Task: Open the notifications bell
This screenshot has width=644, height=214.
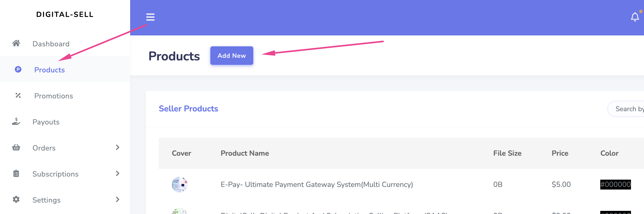Action: (x=635, y=17)
